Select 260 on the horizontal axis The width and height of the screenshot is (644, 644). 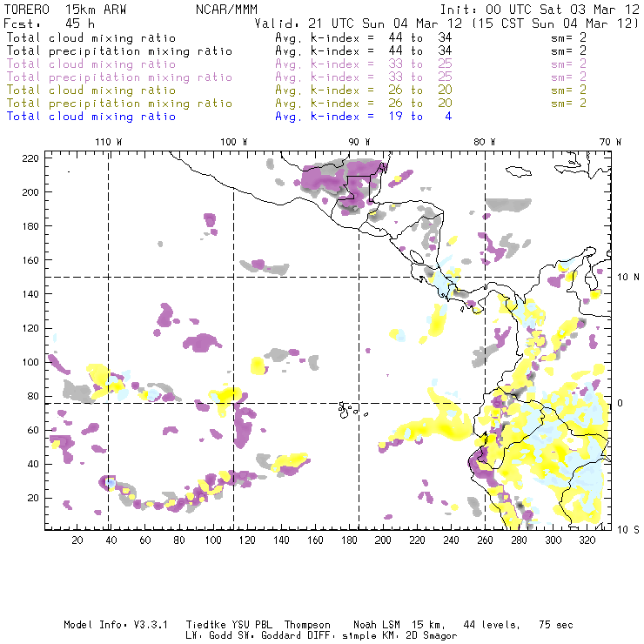click(x=485, y=540)
